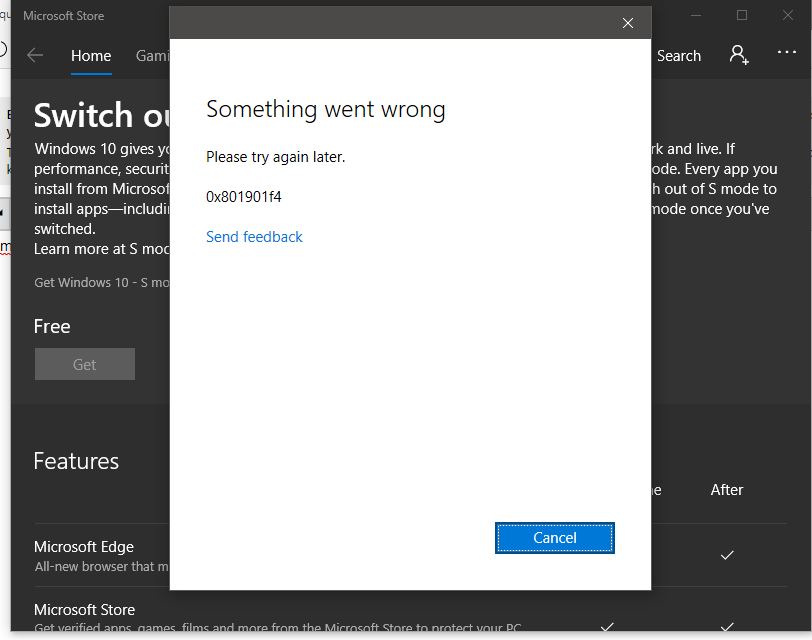Screen dimensions: 812x640
Task: Click the 'Get Windows 10 - S mode' text
Action: click(x=102, y=282)
